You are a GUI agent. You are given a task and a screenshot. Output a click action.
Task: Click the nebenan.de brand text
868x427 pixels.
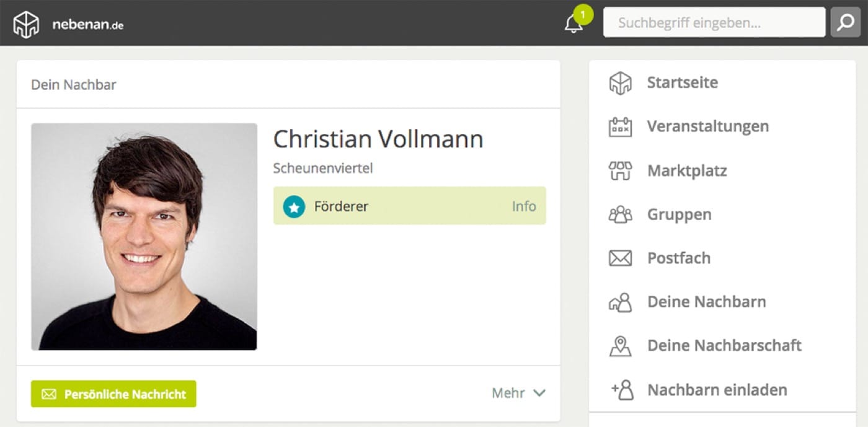pyautogui.click(x=87, y=25)
